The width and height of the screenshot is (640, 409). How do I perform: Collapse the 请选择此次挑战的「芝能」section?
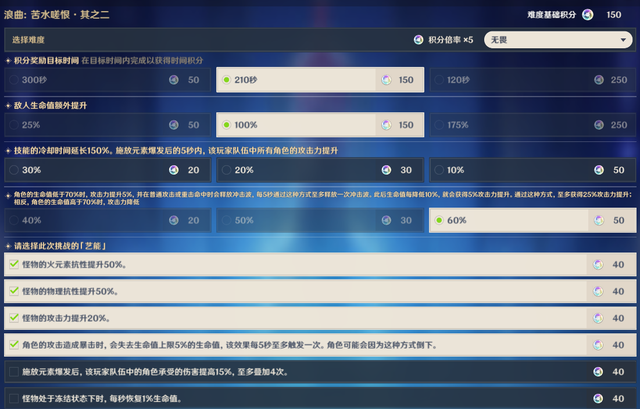(9, 245)
